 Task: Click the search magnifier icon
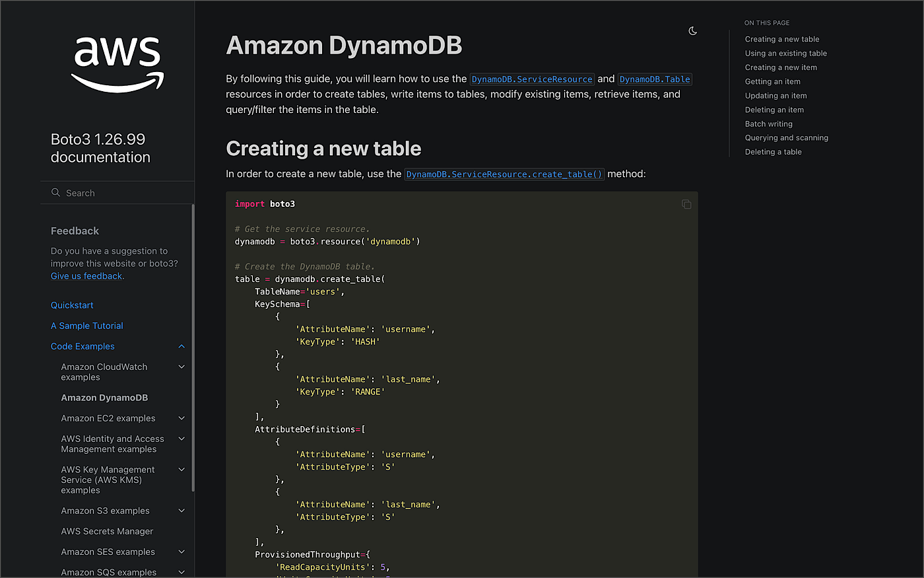(55, 192)
